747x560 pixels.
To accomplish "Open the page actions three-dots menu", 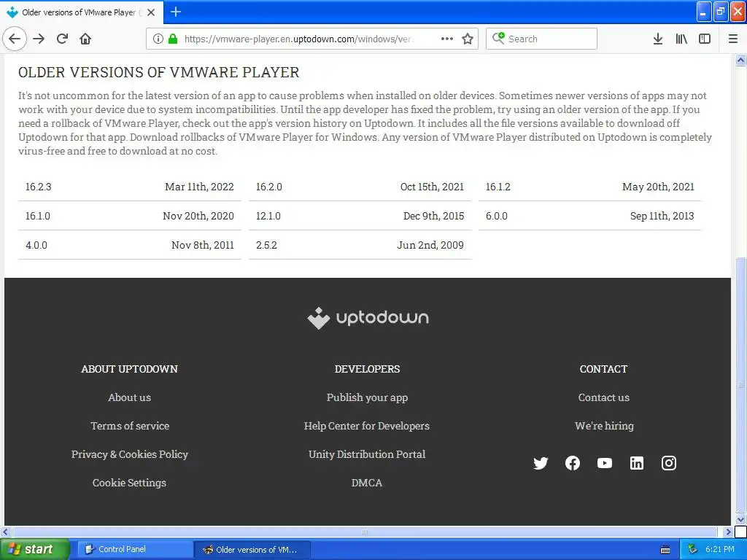I will (447, 39).
